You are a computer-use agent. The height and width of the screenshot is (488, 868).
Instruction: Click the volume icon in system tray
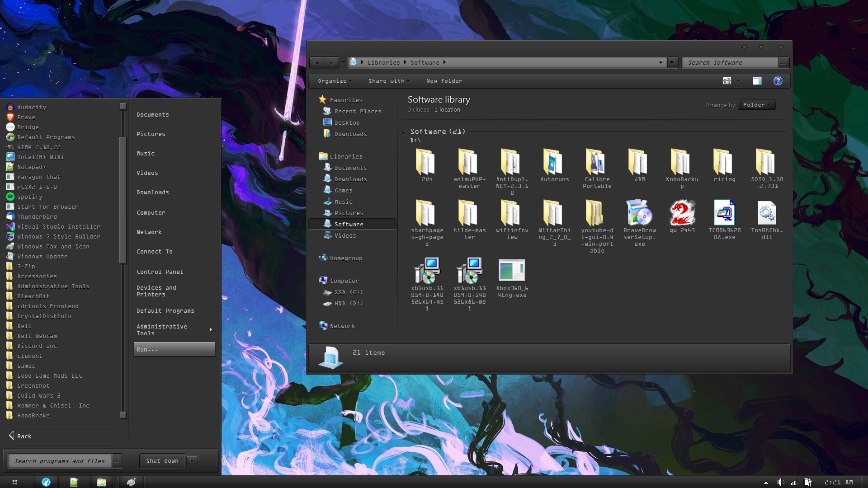[781, 482]
